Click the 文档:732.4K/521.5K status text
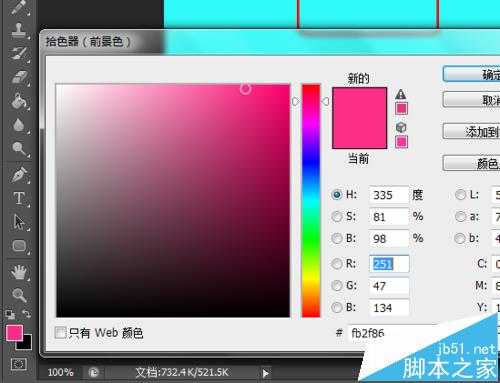The height and width of the screenshot is (383, 500). (x=182, y=372)
